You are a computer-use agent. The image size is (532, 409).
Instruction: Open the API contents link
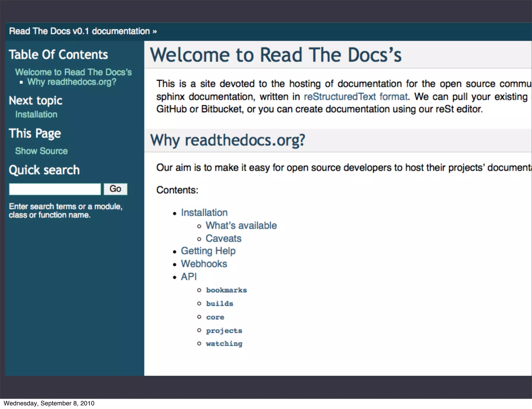tap(189, 277)
